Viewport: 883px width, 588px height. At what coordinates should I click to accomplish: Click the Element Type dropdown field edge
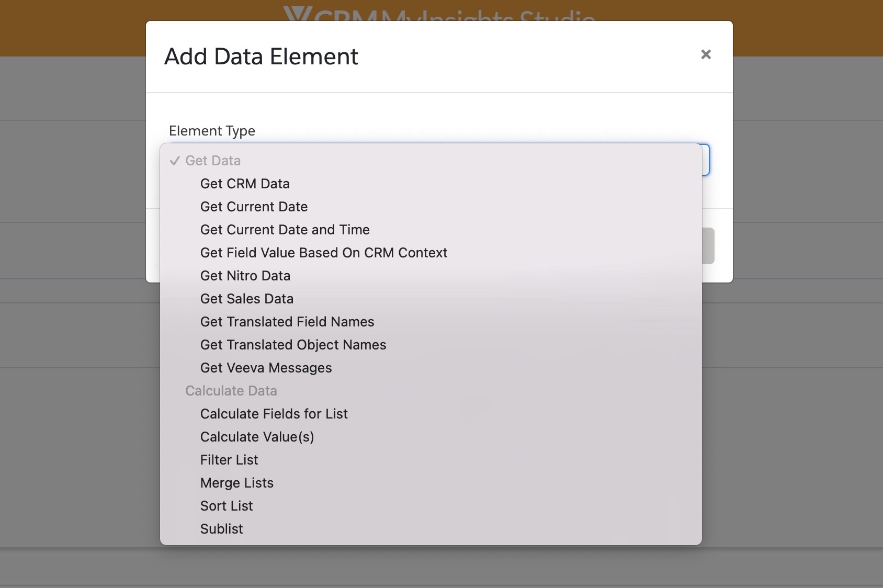click(706, 160)
